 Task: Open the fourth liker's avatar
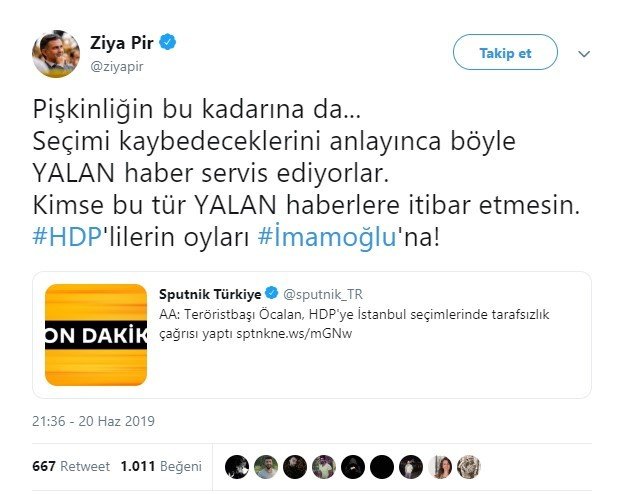coord(324,467)
